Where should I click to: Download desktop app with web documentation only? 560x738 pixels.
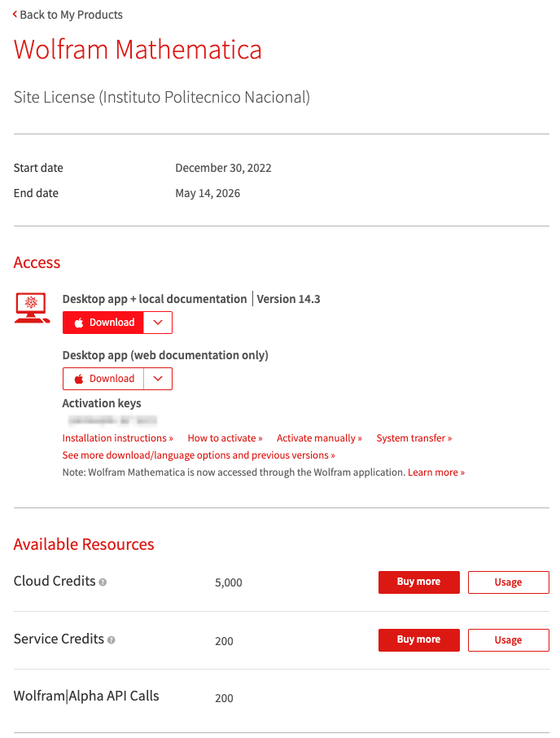tap(103, 379)
